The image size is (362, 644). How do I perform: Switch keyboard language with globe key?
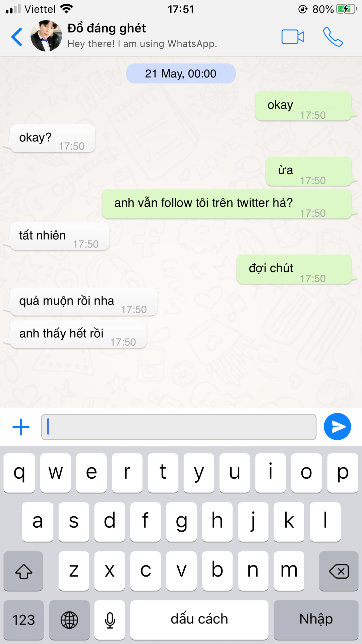[69, 620]
